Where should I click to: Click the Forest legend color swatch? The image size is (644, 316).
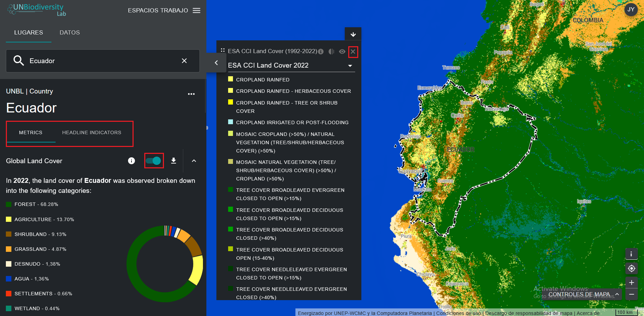pyautogui.click(x=9, y=204)
